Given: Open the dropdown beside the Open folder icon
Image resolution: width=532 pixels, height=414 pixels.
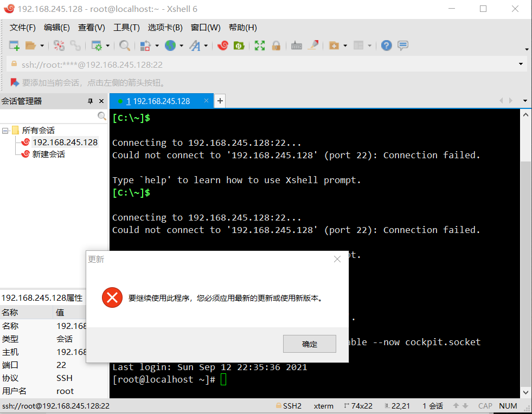Looking at the screenshot, I should pos(42,46).
